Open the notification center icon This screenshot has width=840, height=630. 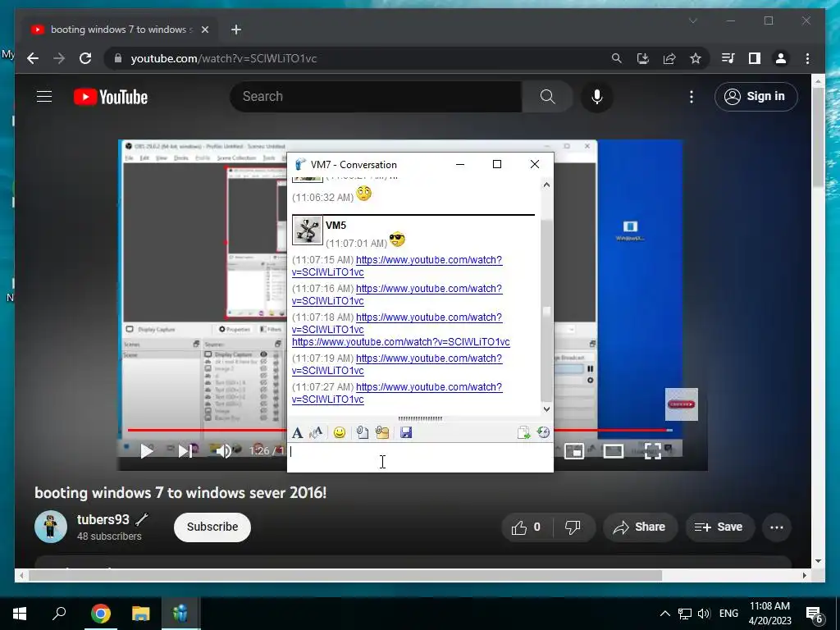[x=815, y=614]
